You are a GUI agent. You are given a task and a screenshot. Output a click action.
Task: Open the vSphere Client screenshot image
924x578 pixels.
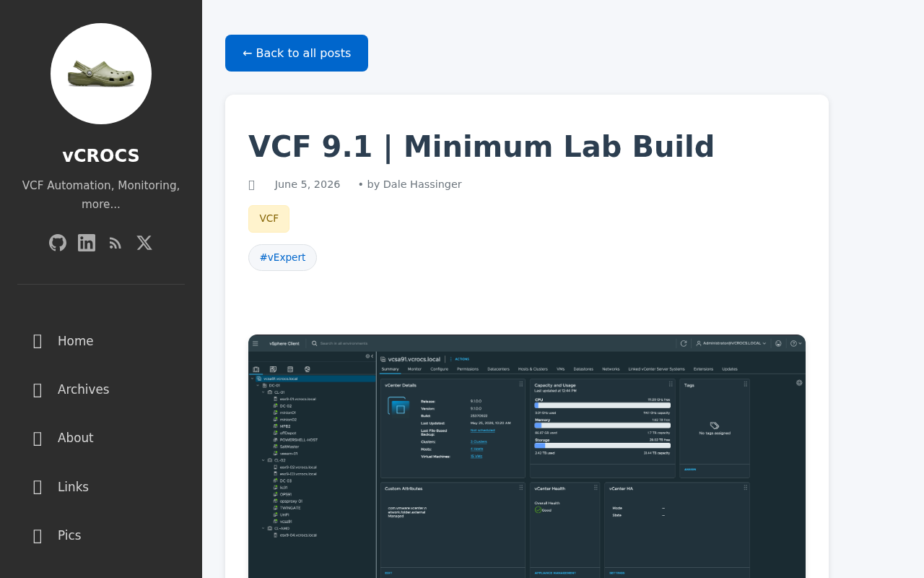[527, 456]
